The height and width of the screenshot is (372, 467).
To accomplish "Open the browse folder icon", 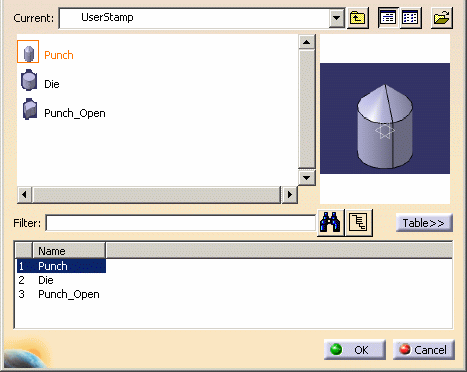I will coord(442,18).
